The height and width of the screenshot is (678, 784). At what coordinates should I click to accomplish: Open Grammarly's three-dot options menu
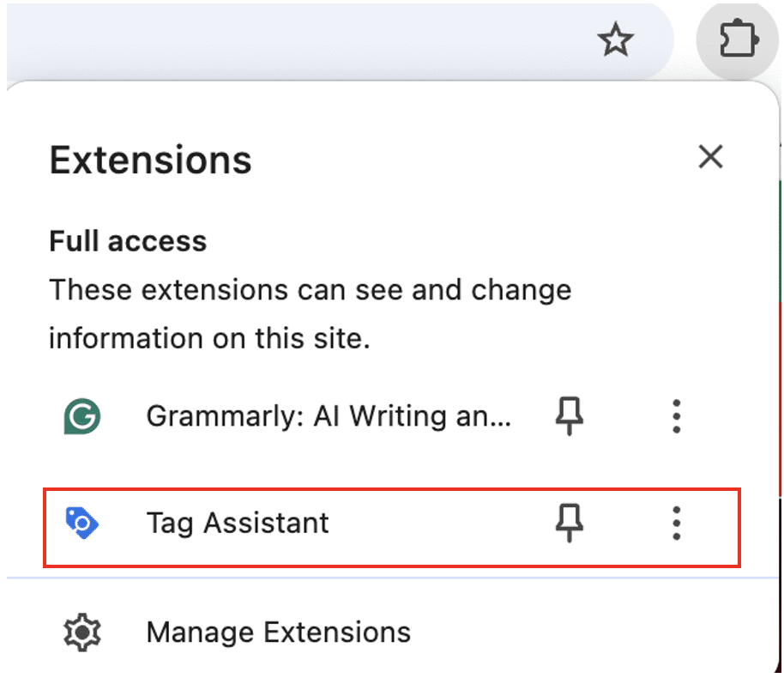[x=677, y=416]
